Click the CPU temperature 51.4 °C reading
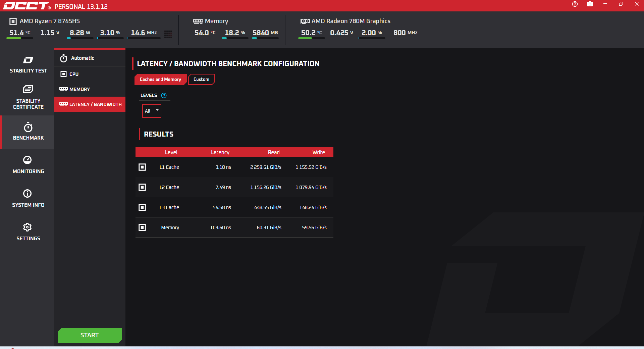The width and height of the screenshot is (644, 349). 20,33
